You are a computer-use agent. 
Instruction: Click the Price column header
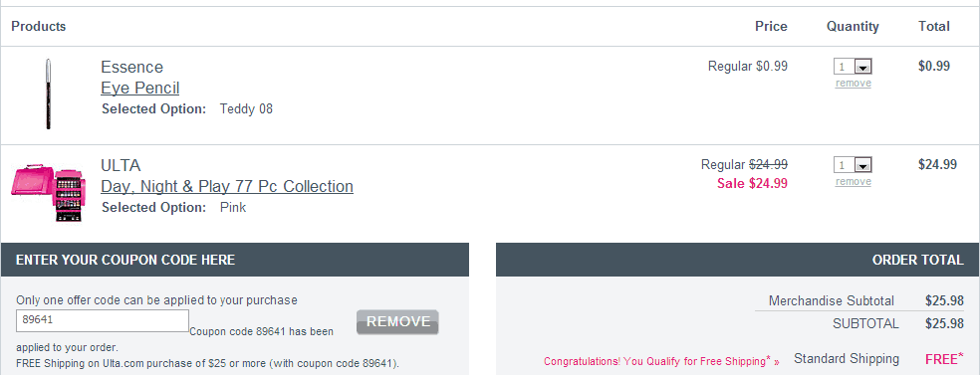(771, 26)
